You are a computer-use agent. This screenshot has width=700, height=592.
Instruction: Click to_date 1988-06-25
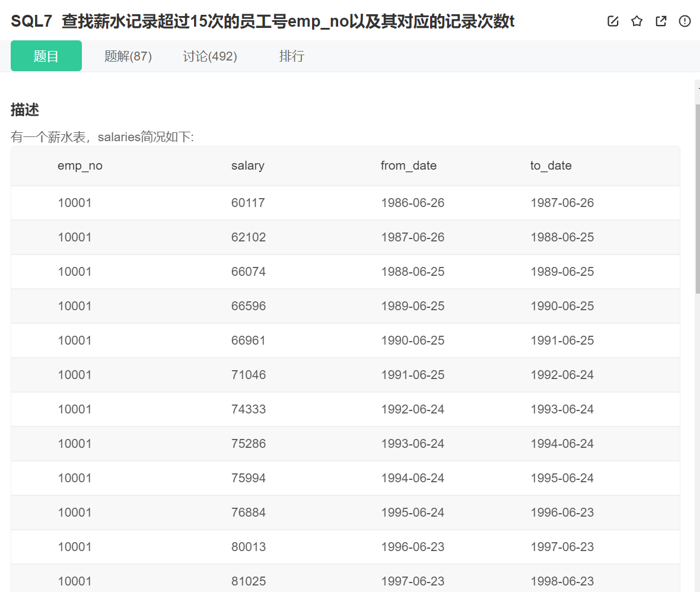[x=562, y=237]
